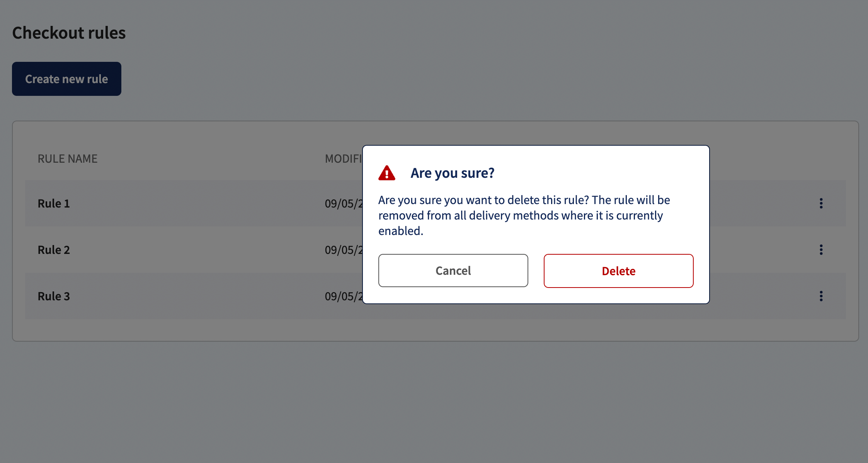Image resolution: width=868 pixels, height=463 pixels.
Task: Sort by the MODIFIED column header
Action: tap(344, 158)
